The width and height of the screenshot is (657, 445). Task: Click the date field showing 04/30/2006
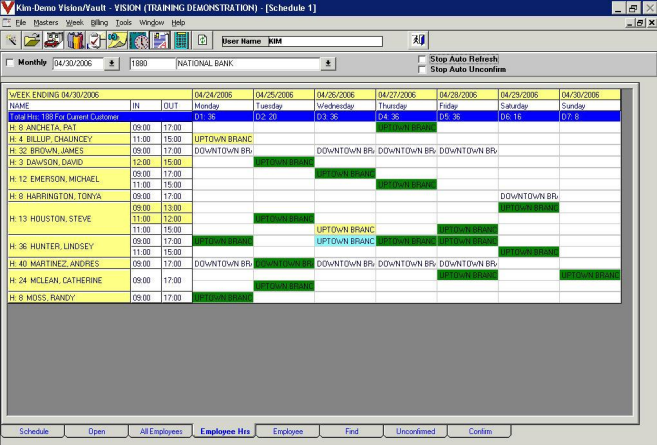(x=78, y=63)
